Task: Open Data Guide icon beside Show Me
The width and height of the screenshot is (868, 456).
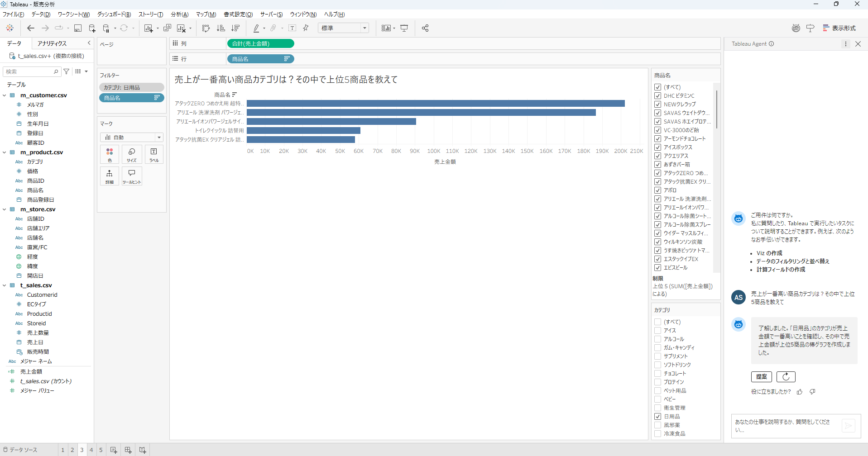Action: pyautogui.click(x=810, y=28)
